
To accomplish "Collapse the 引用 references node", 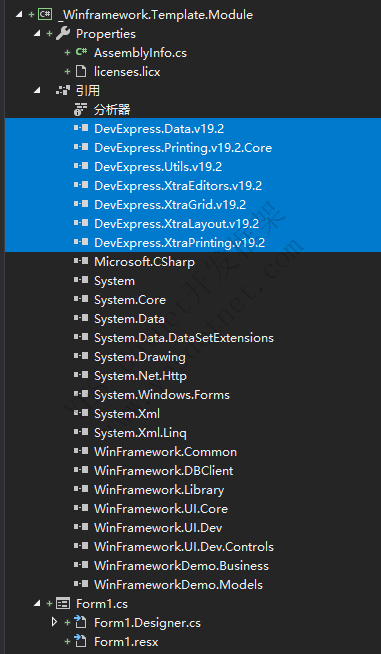I will click(x=37, y=91).
